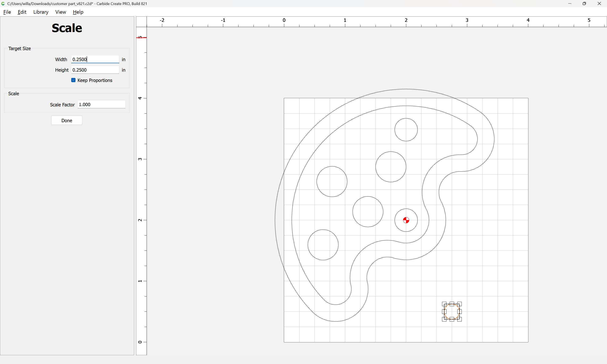Click the top-right selection handle of the small circle
Viewport: 607px width, 364px height.
point(459,304)
